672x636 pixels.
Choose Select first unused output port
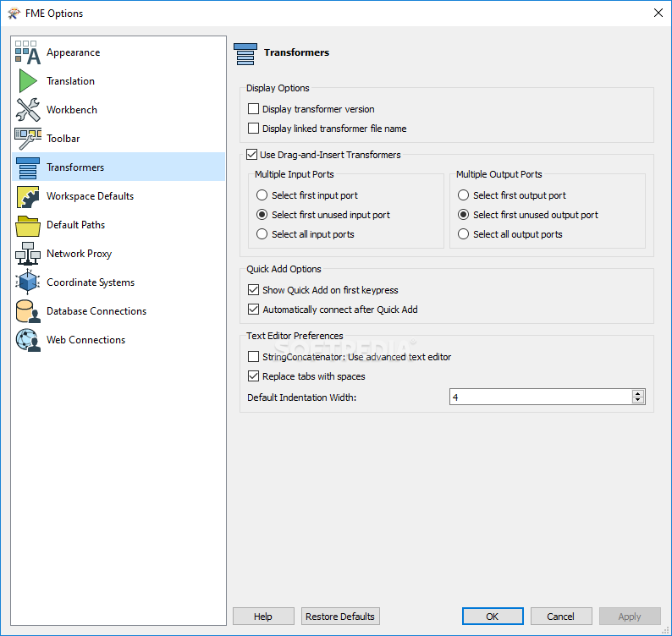point(463,215)
